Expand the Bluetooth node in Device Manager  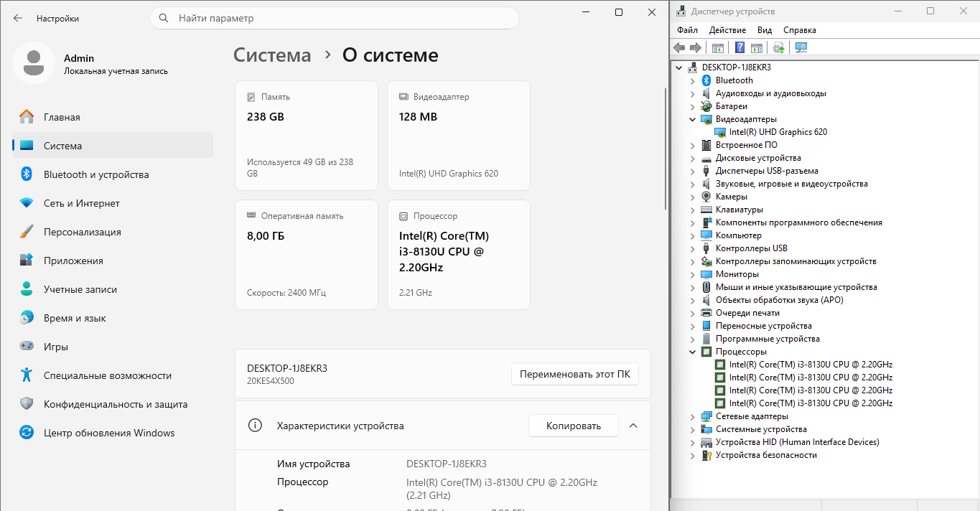[x=693, y=80]
